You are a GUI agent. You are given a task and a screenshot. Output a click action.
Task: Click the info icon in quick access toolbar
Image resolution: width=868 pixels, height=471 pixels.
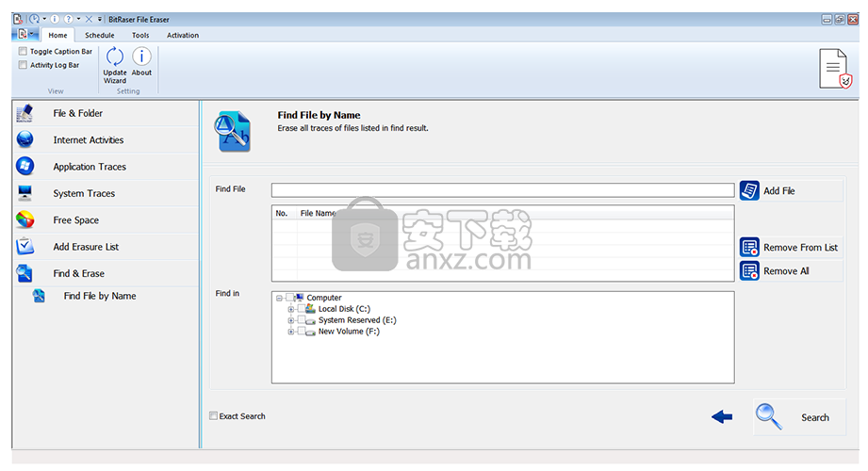56,19
